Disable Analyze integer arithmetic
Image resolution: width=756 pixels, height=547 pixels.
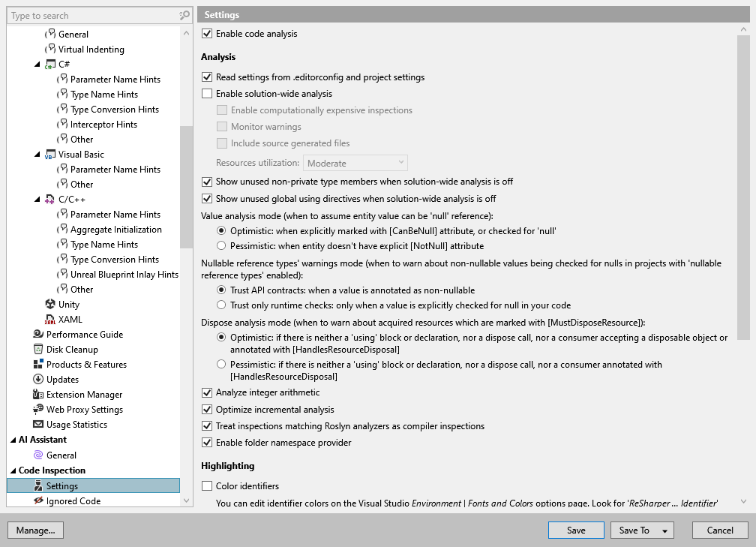[206, 392]
